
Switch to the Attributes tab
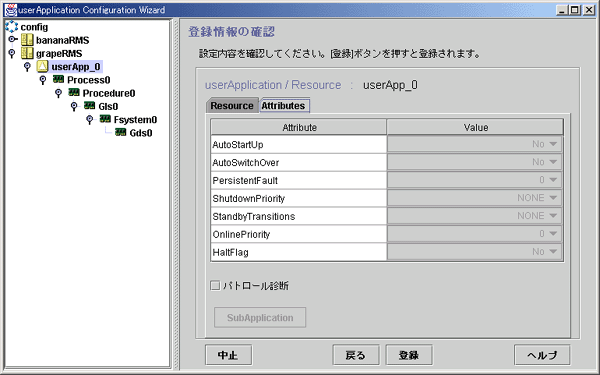pyautogui.click(x=284, y=106)
